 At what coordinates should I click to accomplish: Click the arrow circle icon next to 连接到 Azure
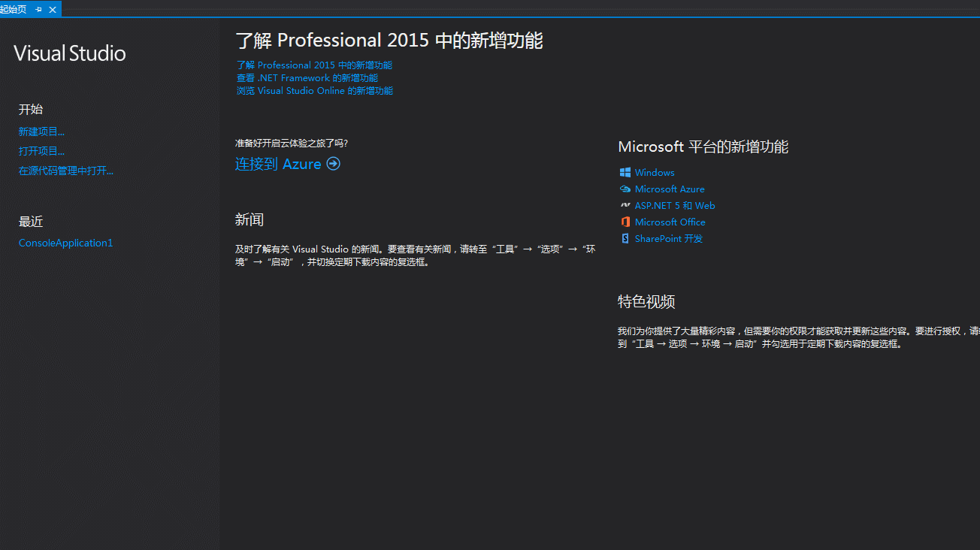333,164
